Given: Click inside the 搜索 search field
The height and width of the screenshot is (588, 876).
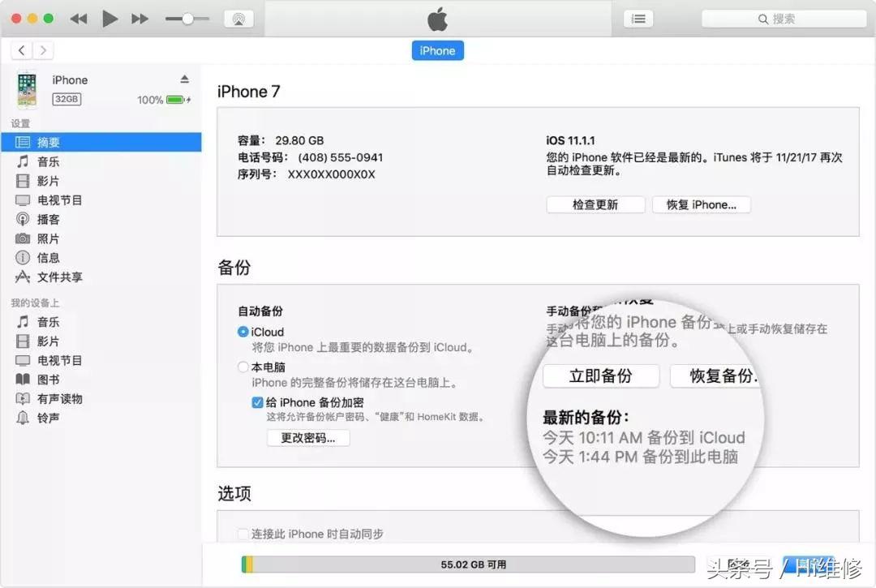Looking at the screenshot, I should [x=780, y=18].
